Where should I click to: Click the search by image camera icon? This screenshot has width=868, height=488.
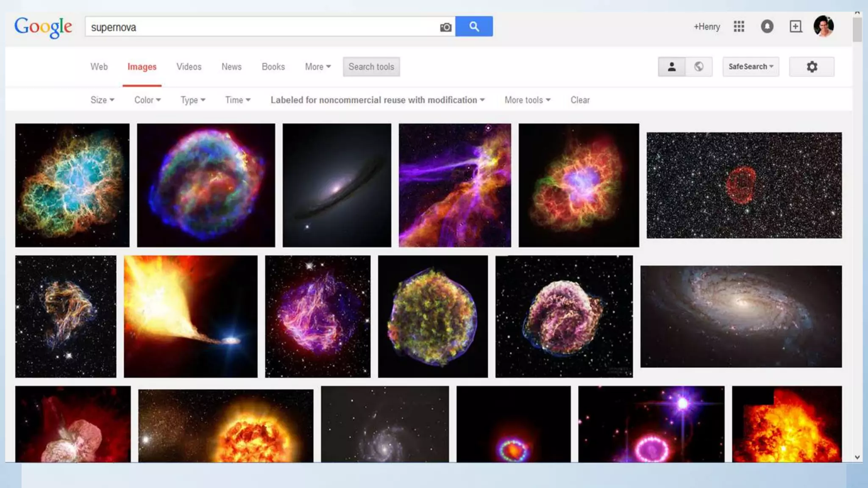[x=445, y=27]
